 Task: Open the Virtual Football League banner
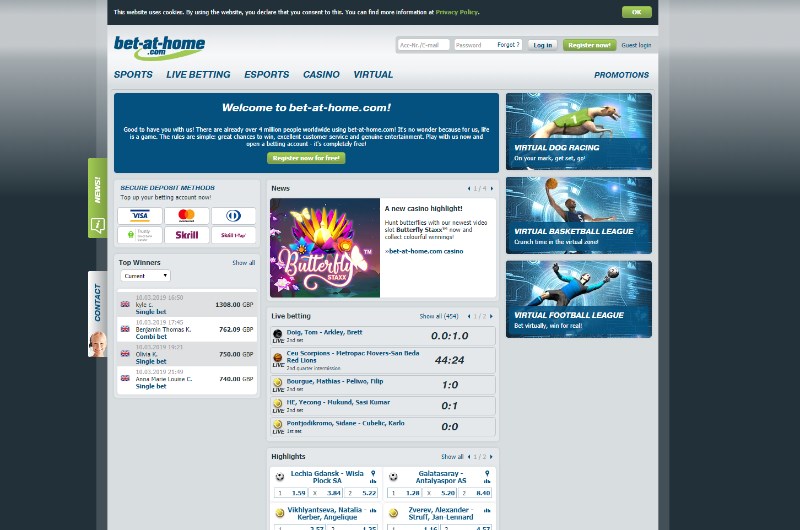tap(579, 299)
